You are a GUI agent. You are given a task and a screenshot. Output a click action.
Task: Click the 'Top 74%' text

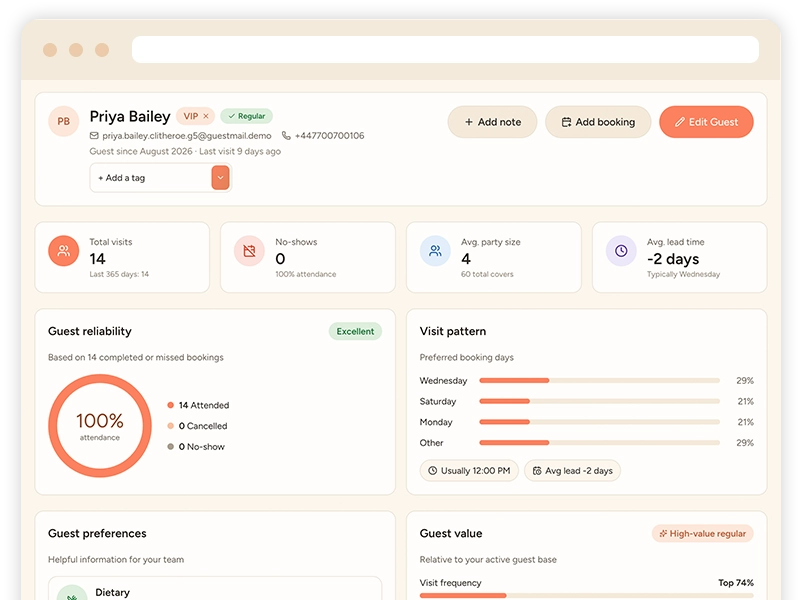tap(736, 583)
